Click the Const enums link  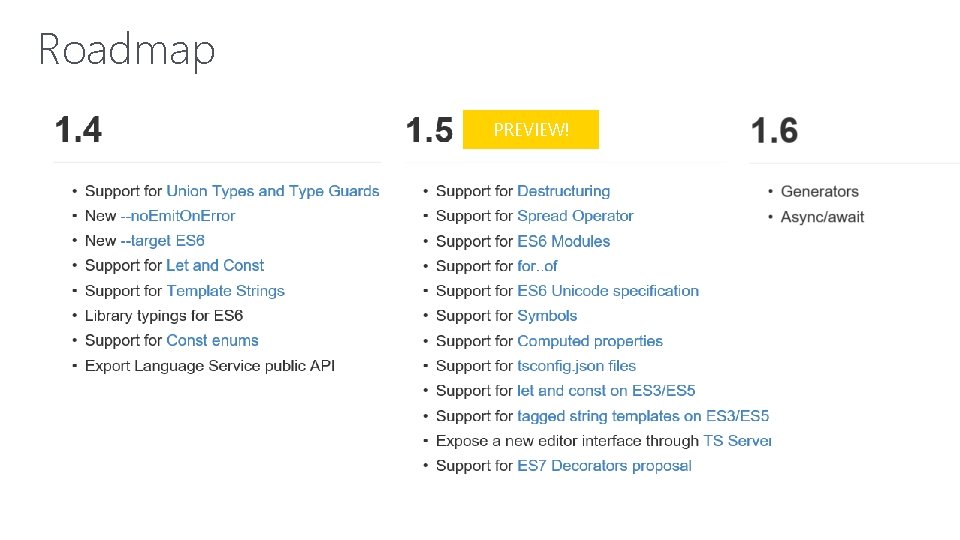click(212, 341)
